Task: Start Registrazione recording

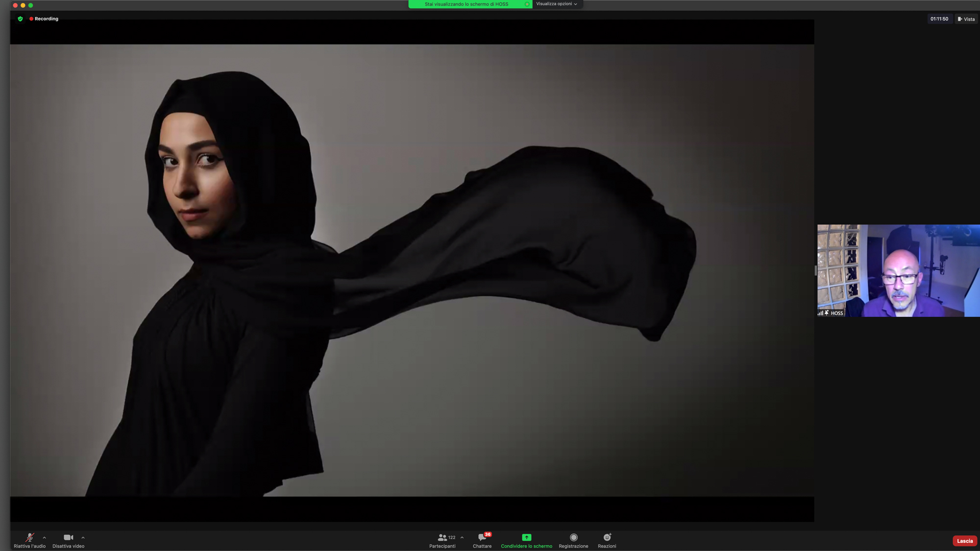Action: pos(573,540)
